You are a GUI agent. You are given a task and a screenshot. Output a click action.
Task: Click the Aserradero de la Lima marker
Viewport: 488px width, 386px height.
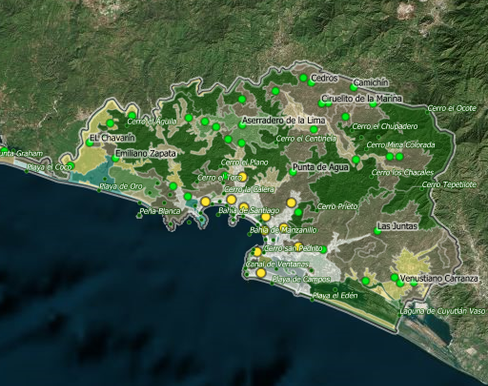[x=242, y=125]
